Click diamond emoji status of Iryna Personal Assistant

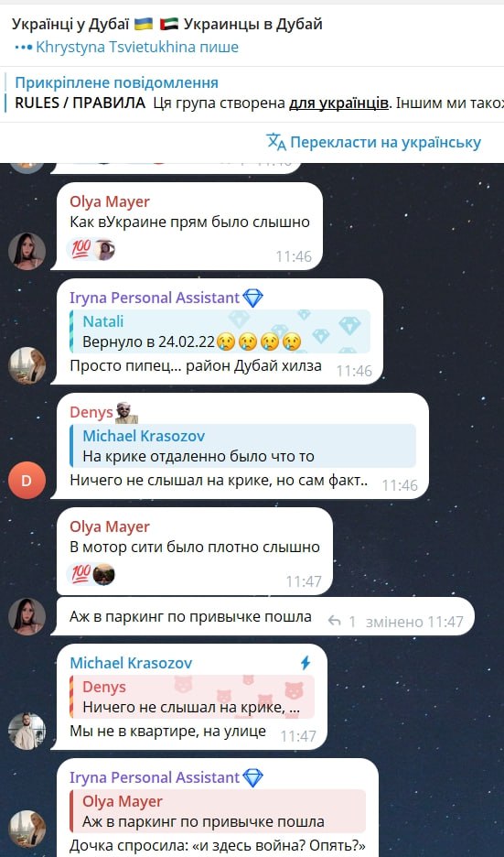[x=252, y=298]
